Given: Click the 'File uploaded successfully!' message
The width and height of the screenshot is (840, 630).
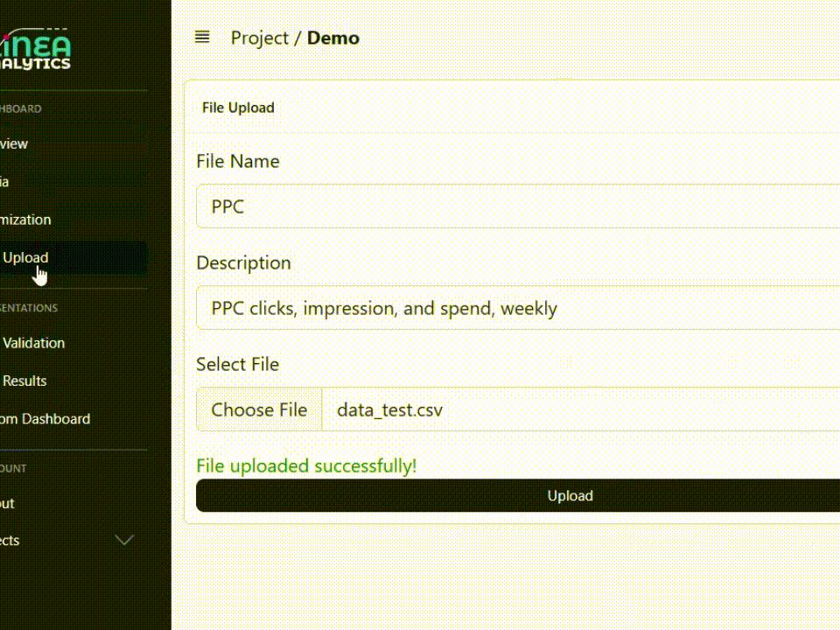Looking at the screenshot, I should tap(306, 465).
